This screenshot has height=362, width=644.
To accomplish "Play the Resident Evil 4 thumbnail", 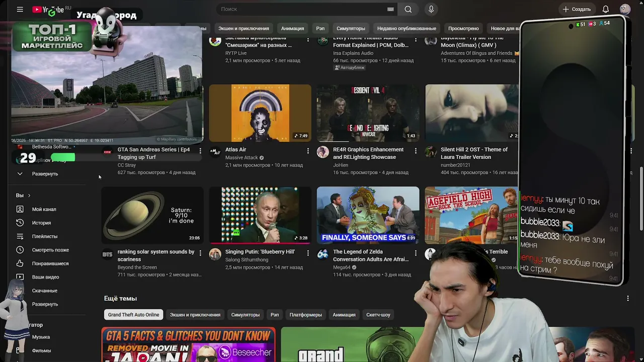I will [368, 113].
